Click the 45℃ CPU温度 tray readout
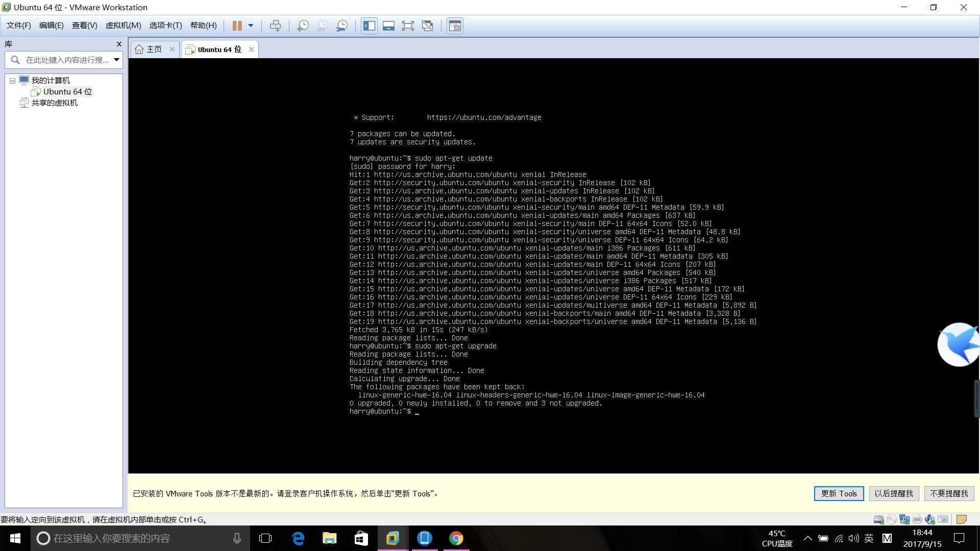The width and height of the screenshot is (980, 551). tap(777, 538)
